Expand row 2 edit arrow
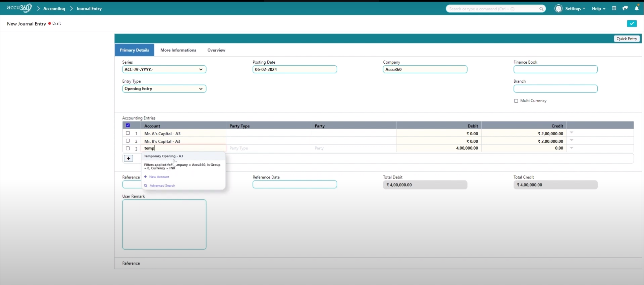644x285 pixels. pyautogui.click(x=572, y=140)
